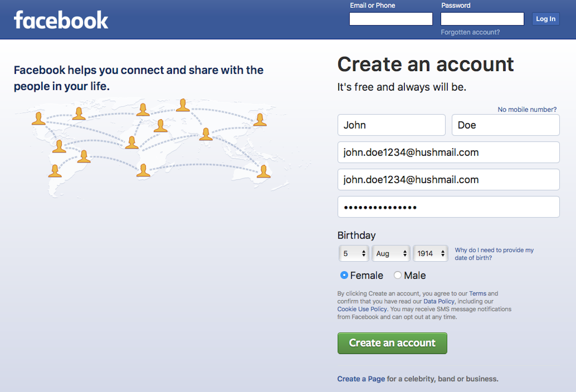
Task: Click why provide date of birth link
Action: (x=494, y=254)
